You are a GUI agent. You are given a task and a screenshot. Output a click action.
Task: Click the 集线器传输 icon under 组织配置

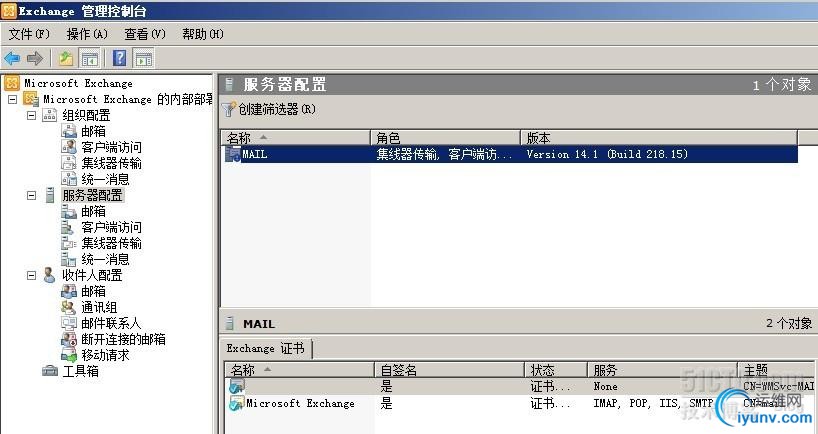(69, 163)
